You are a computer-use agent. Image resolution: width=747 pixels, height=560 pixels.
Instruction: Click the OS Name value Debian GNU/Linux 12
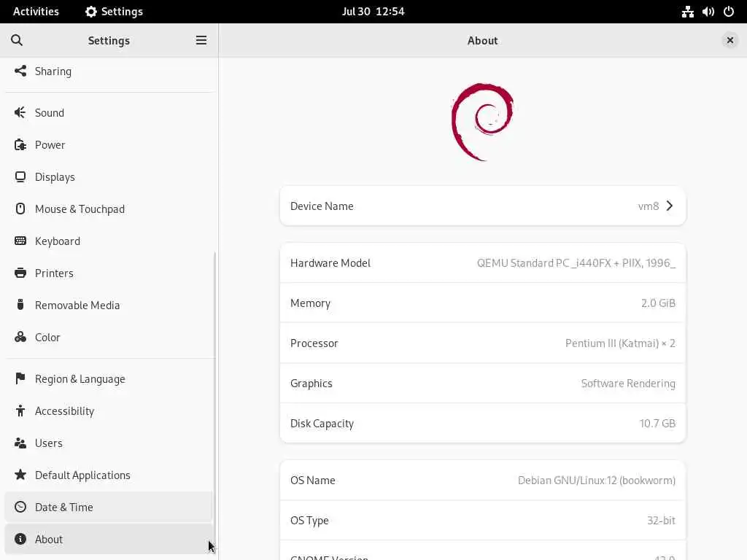click(597, 480)
